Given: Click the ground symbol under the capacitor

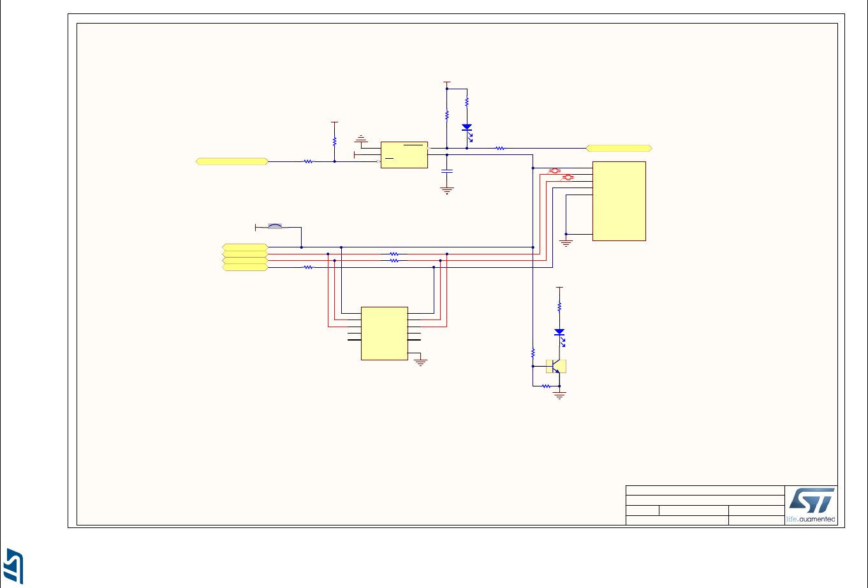Looking at the screenshot, I should click(447, 190).
